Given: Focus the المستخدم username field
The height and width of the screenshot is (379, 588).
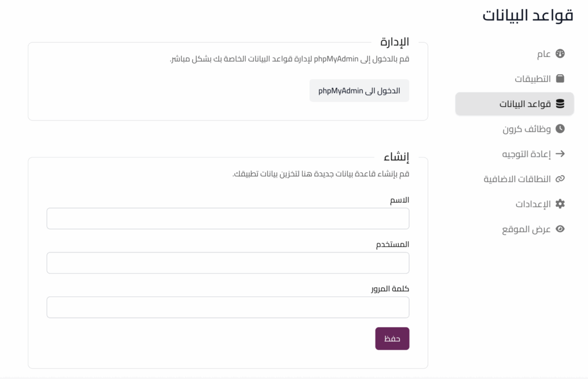Looking at the screenshot, I should coord(227,263).
